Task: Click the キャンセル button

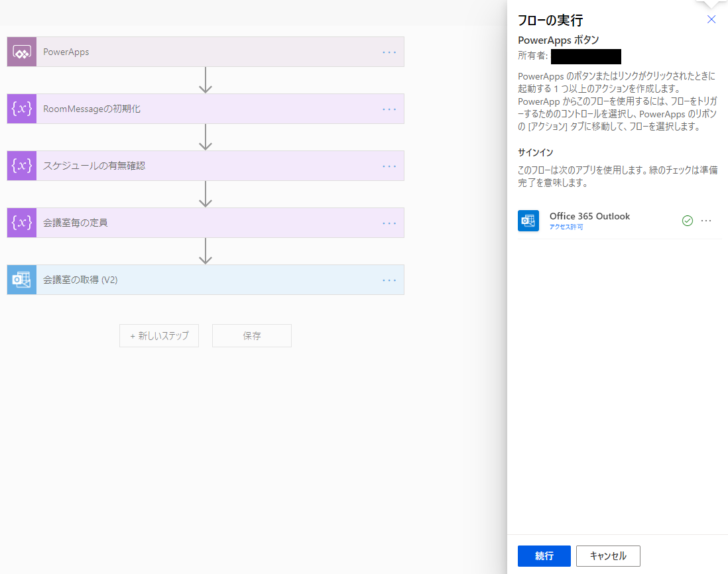Action: 607,556
